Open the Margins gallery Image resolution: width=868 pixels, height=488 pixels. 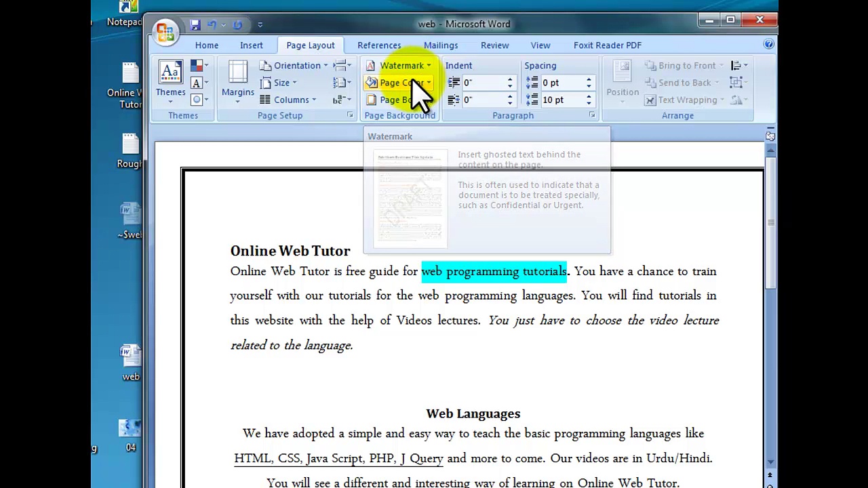(x=237, y=81)
